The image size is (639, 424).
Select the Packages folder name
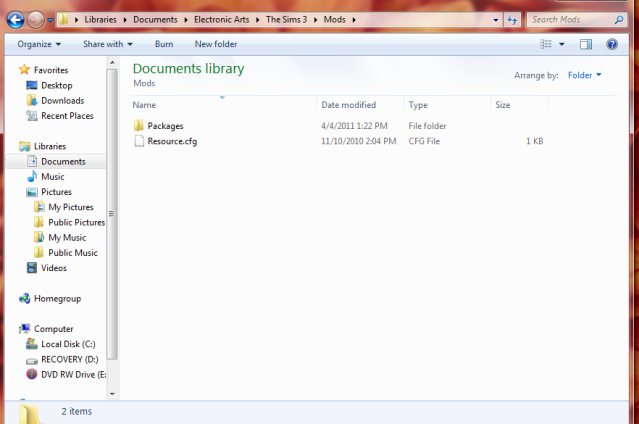[x=165, y=126]
